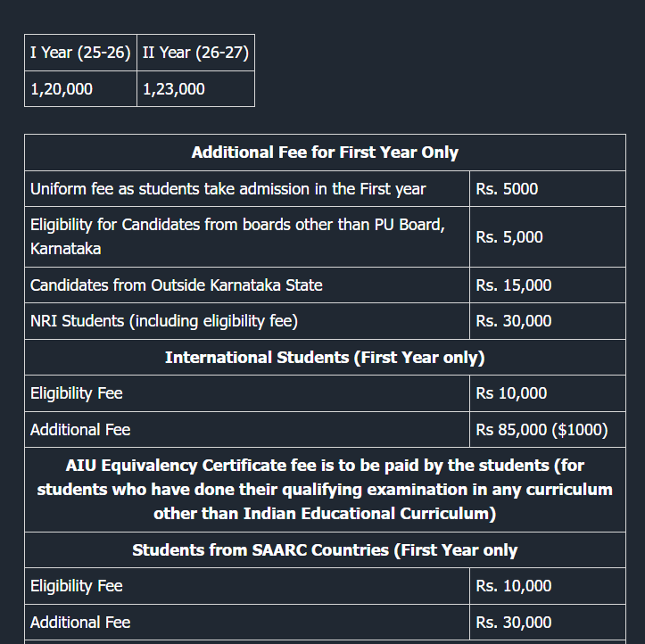The image size is (645, 644).
Task: Select the 1,20,000 first year fee
Action: point(62,89)
